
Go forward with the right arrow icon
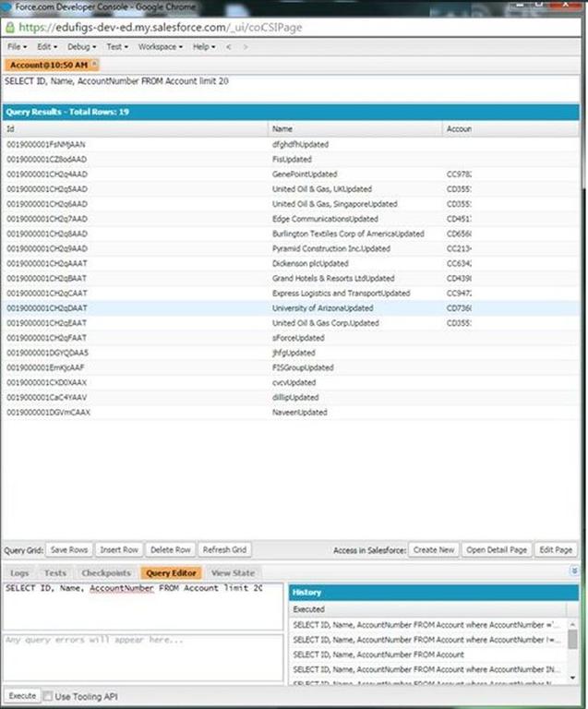[x=245, y=46]
